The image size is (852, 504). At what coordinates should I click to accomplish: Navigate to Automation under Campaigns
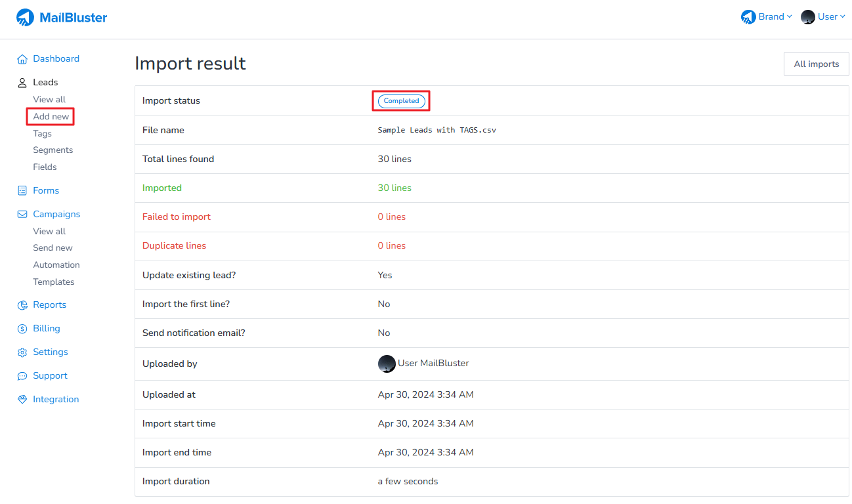tap(56, 265)
